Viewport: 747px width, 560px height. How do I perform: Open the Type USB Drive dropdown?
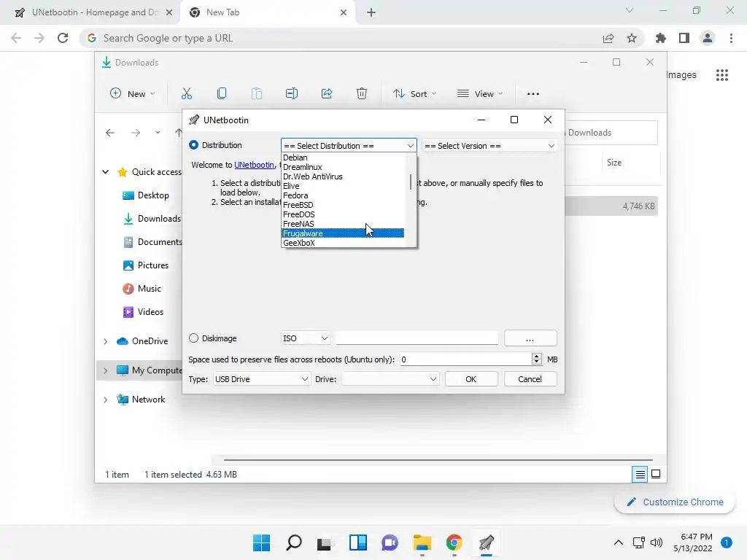[262, 379]
